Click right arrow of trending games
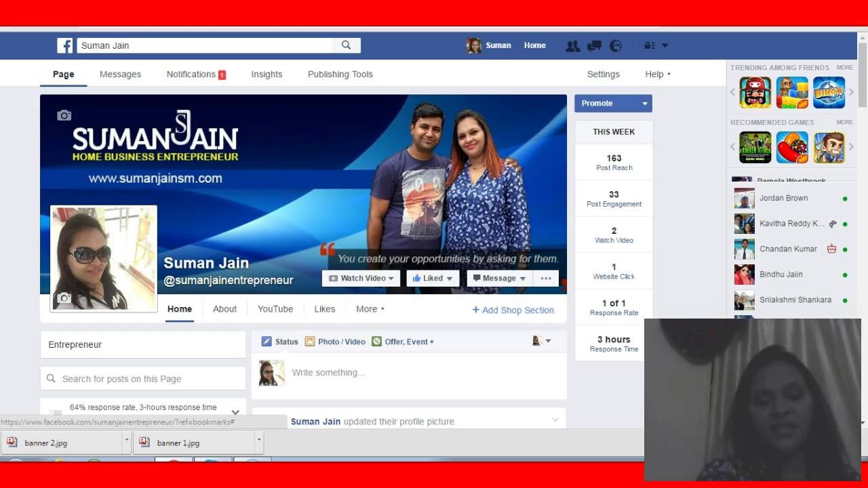Viewport: 868px width, 488px height. pyautogui.click(x=852, y=92)
